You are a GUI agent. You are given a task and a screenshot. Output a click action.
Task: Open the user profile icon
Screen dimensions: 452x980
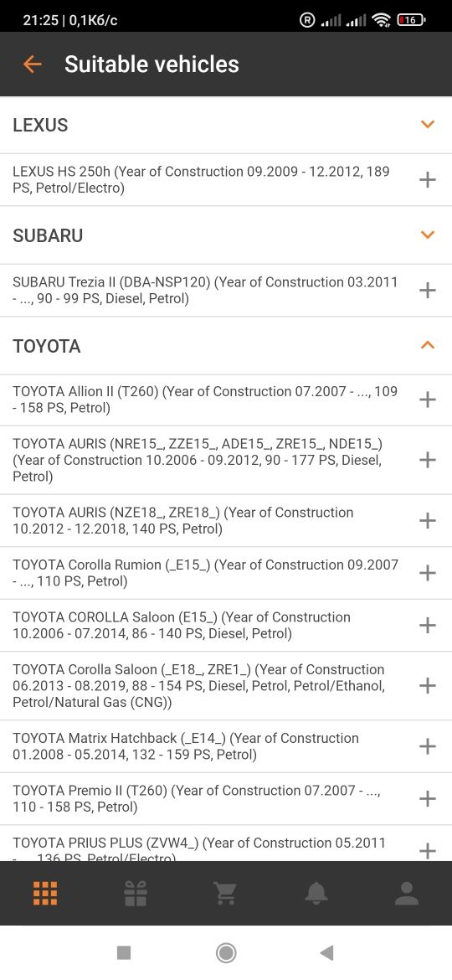point(407,893)
